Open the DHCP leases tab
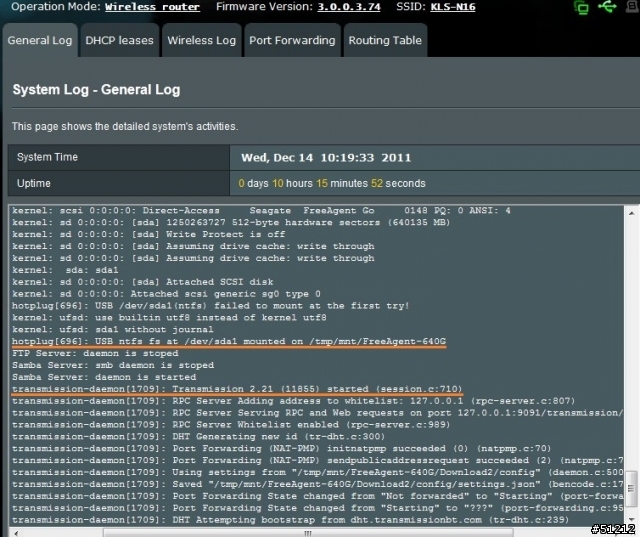 click(117, 41)
